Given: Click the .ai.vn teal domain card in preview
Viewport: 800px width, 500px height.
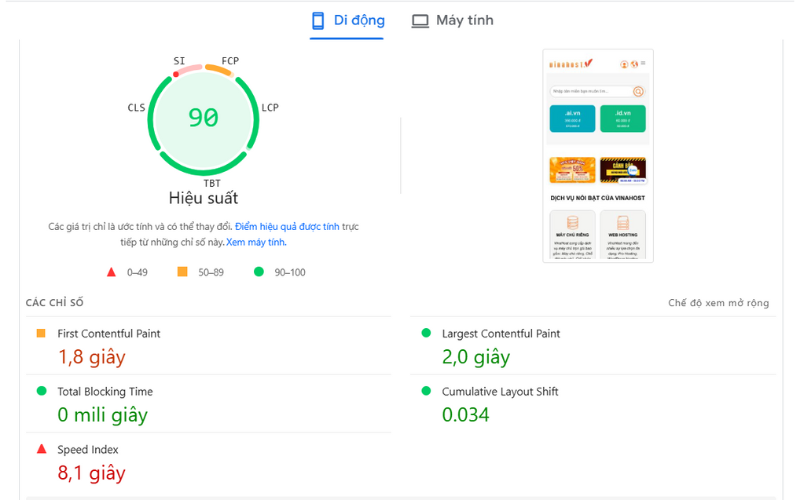Looking at the screenshot, I should coord(572,119).
